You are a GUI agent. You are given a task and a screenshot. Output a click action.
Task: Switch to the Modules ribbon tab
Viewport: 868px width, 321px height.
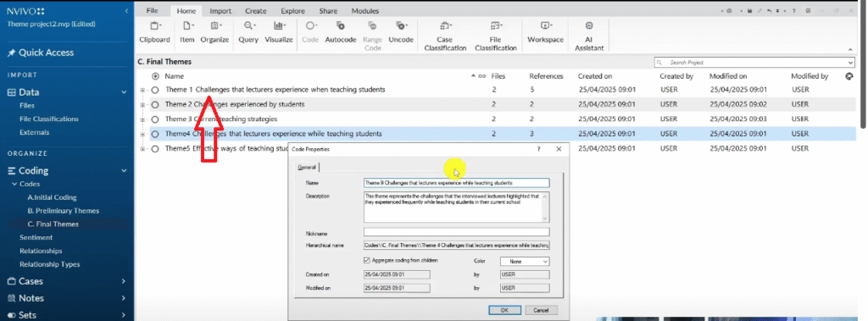pyautogui.click(x=365, y=11)
